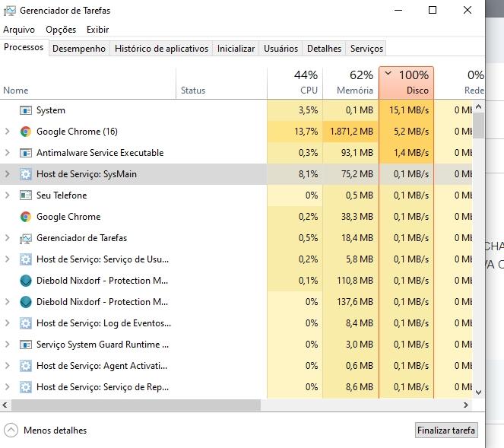Click the Finalizar tarefa button
The width and height of the screenshot is (504, 448).
click(446, 431)
